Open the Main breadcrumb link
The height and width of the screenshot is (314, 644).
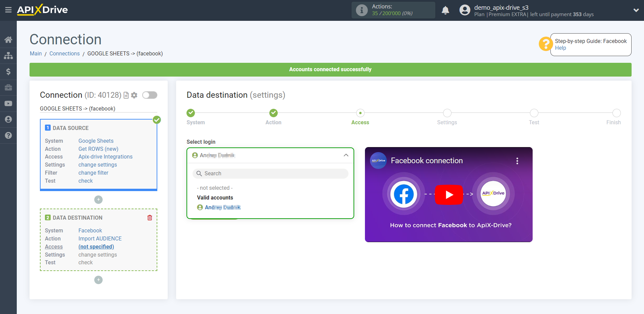click(x=36, y=54)
